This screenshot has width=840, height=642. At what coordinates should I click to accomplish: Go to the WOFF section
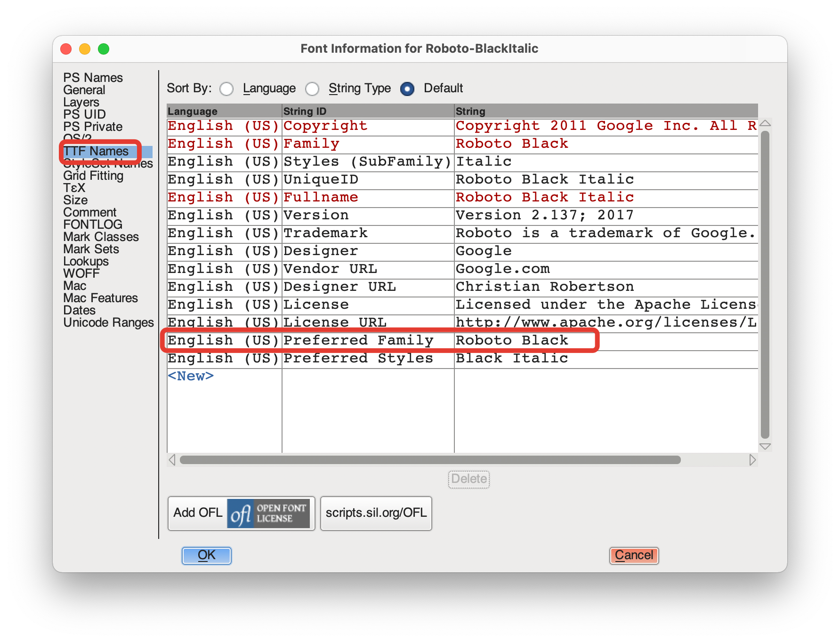point(81,273)
